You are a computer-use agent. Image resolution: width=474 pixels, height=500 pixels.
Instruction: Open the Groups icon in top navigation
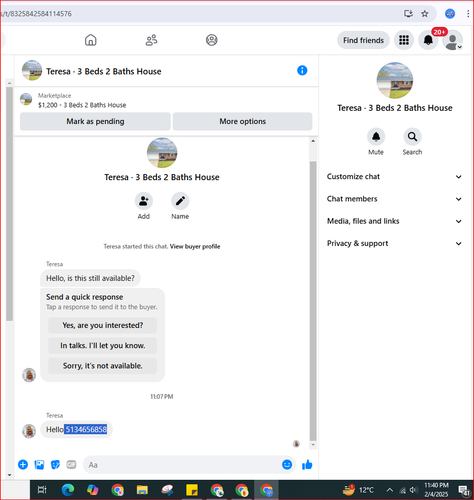pos(212,40)
